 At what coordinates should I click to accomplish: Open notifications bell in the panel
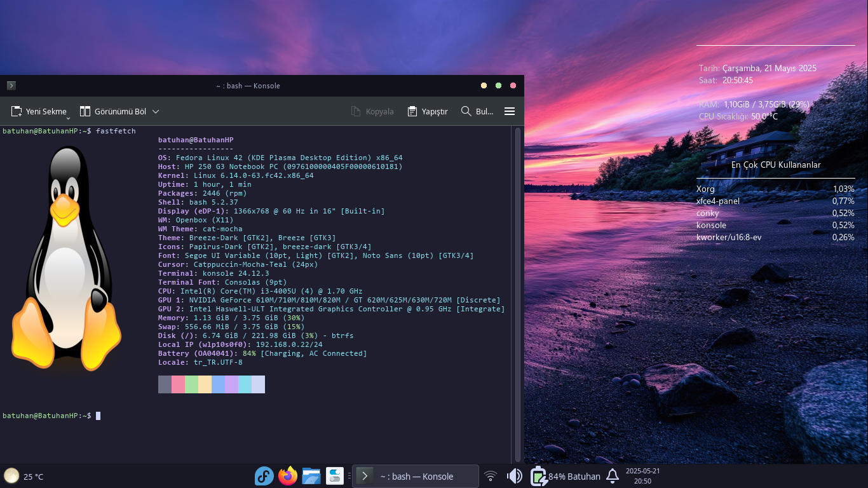[613, 476]
